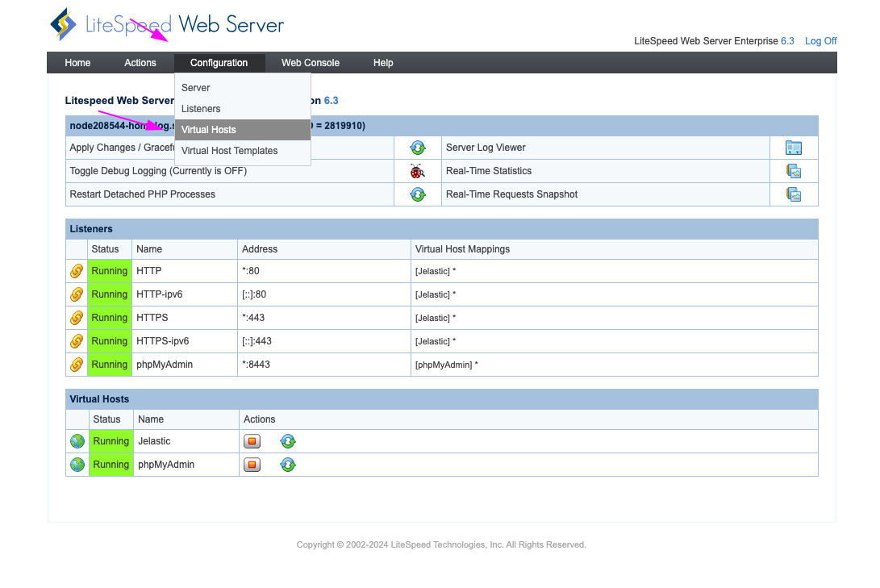The image size is (880, 588).
Task: Choose Virtual Host Templates menu entry
Action: (230, 151)
